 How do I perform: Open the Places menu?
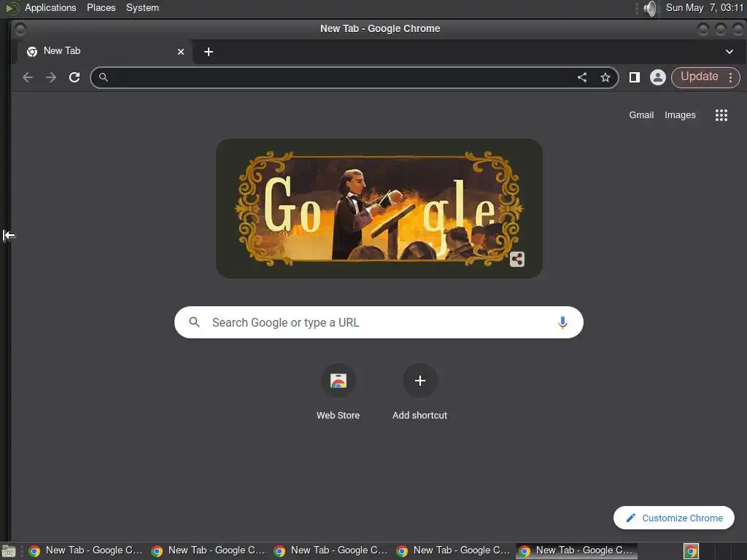[x=101, y=7]
